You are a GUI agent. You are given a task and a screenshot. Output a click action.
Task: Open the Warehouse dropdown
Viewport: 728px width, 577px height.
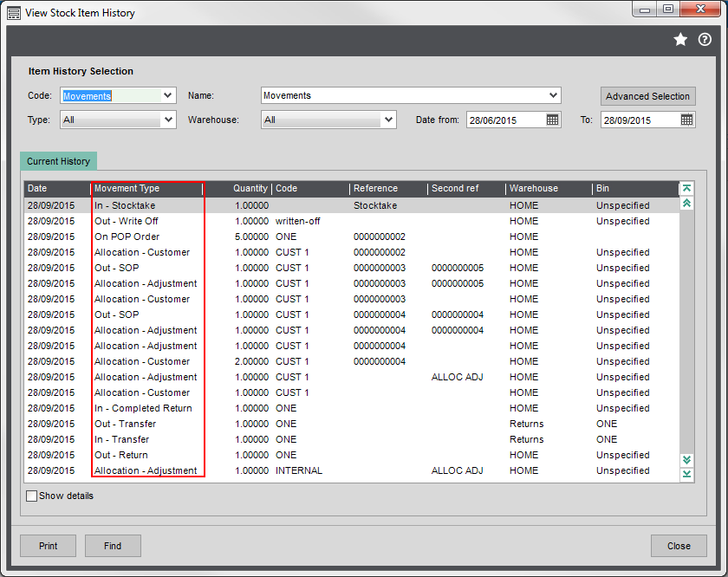[x=388, y=120]
